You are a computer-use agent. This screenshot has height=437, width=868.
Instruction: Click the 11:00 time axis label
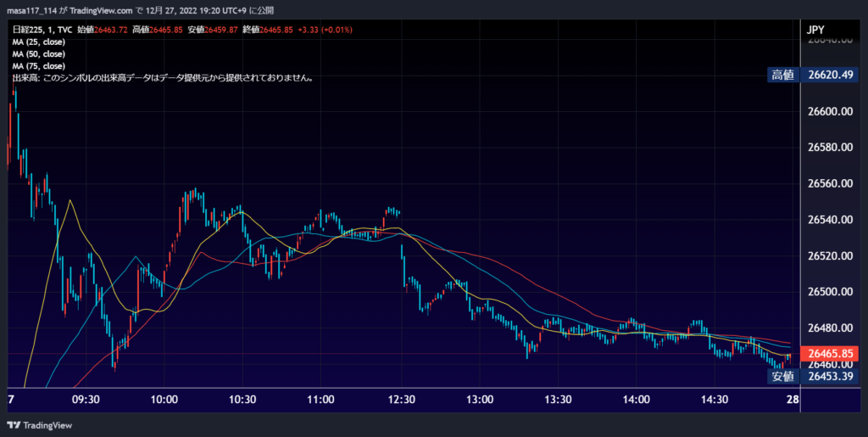(321, 400)
